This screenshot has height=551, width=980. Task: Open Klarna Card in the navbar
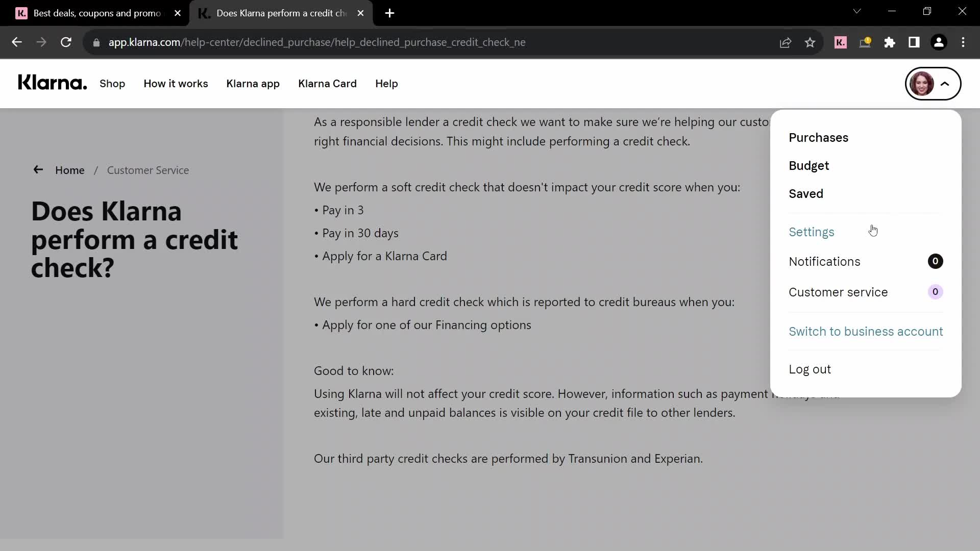coord(327,84)
